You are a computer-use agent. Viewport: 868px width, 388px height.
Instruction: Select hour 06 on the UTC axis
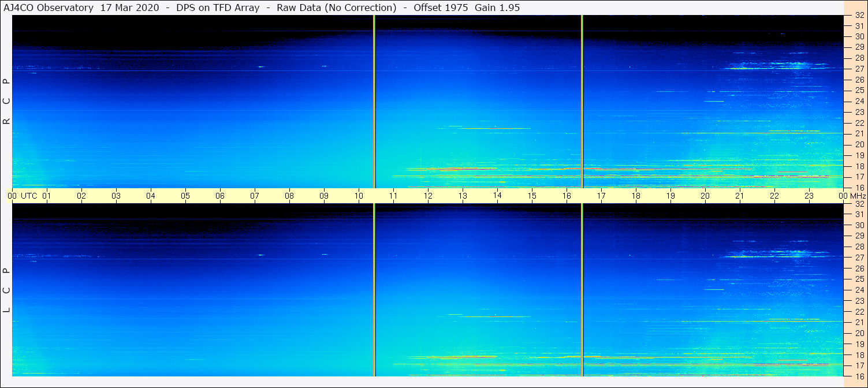[x=220, y=196]
